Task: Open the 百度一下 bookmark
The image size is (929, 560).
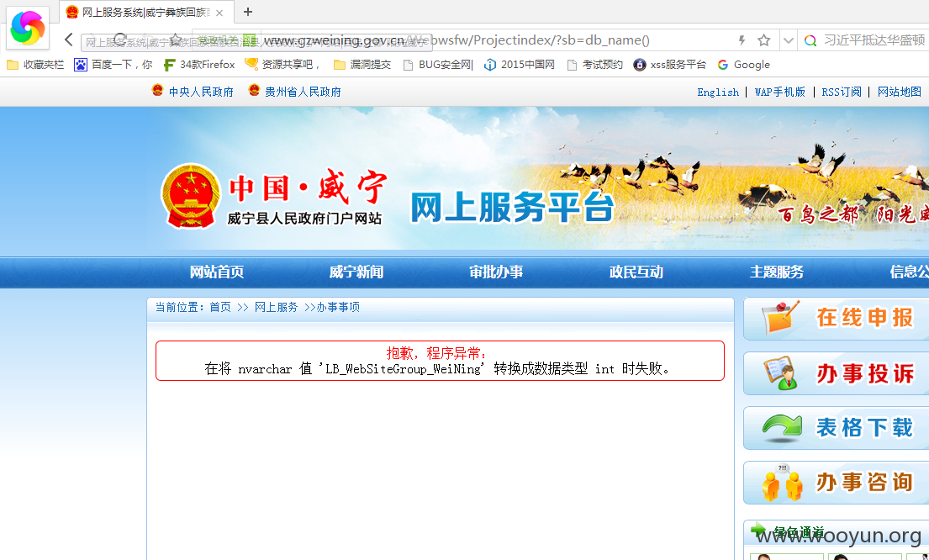Action: (113, 65)
